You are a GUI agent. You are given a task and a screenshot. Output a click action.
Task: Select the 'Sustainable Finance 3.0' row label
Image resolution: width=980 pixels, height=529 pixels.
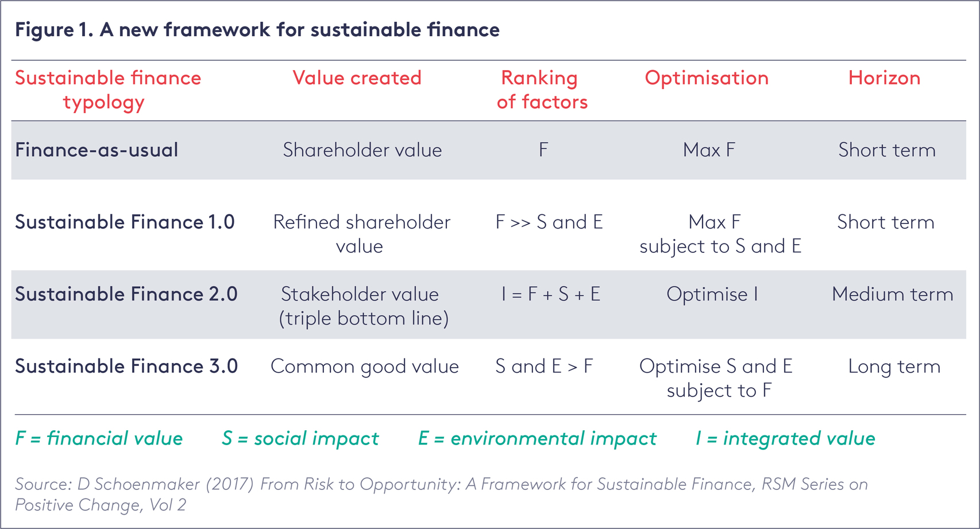[x=126, y=366]
